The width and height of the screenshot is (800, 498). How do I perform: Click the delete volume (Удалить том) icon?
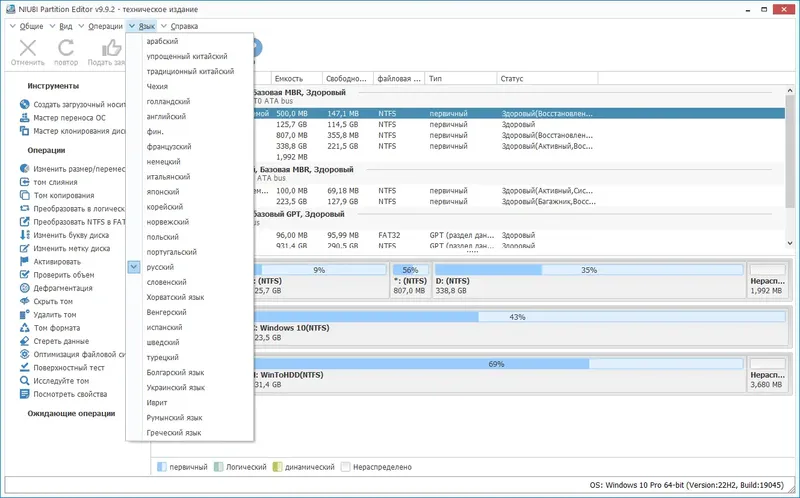[24, 314]
